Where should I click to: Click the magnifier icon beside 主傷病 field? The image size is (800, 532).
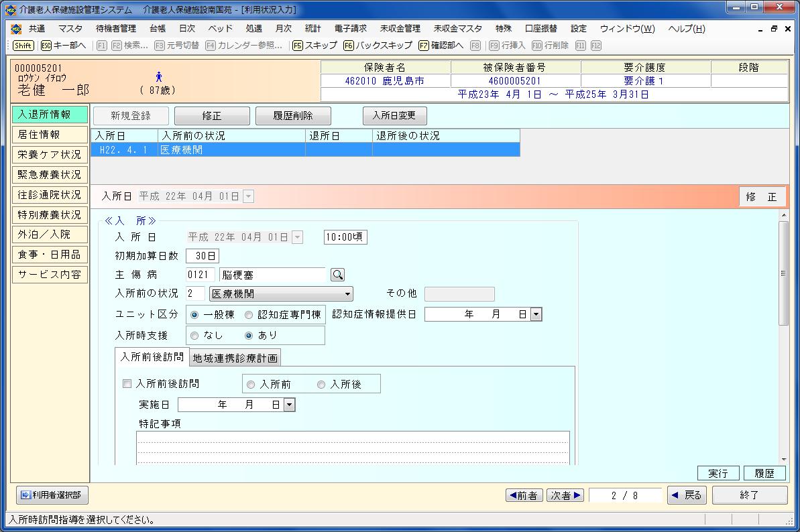tap(337, 275)
